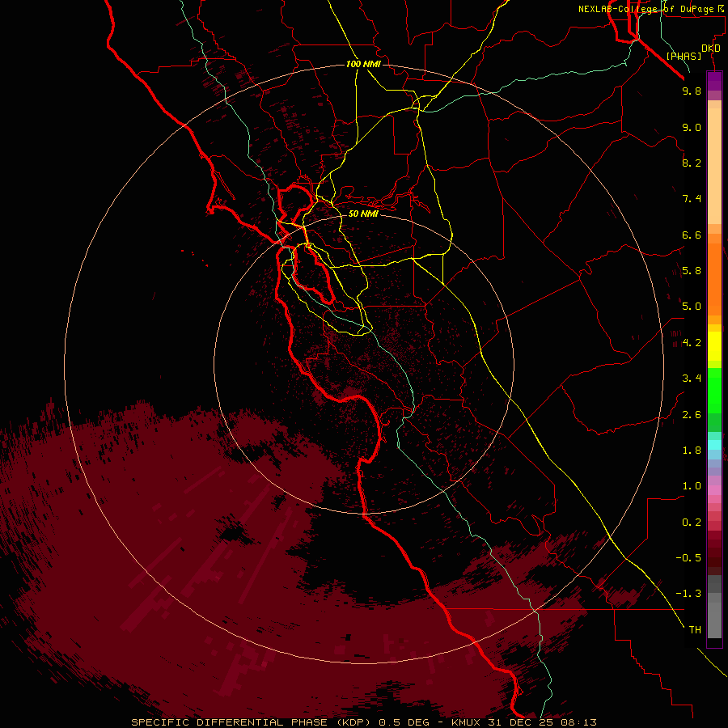Screen dimensions: 728x728
Task: Click the 5.0 value on the scale
Action: coord(692,307)
